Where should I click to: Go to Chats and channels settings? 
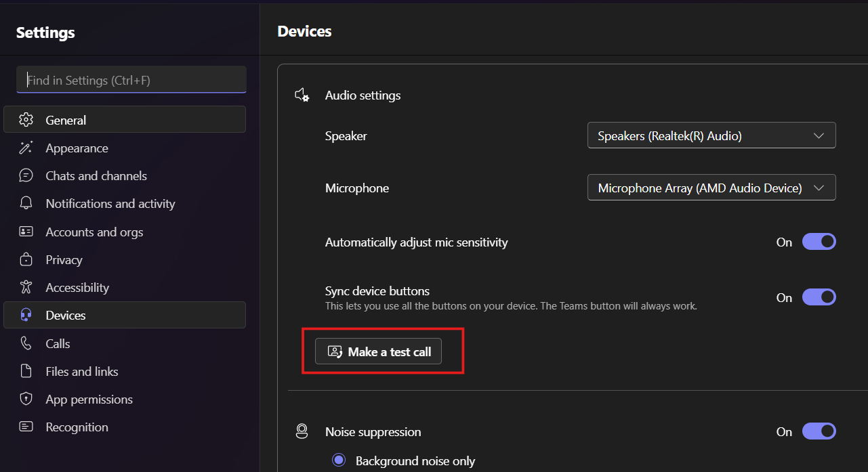125,175
